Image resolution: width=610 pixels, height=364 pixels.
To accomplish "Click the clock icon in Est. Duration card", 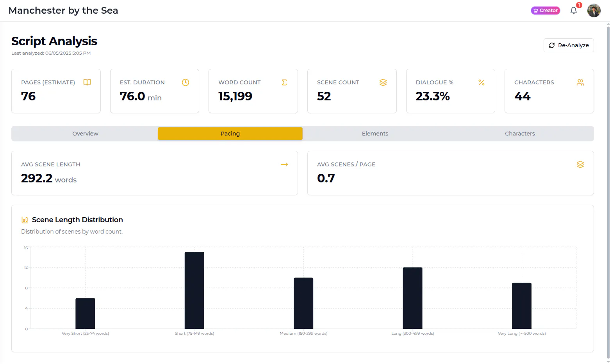I will [185, 82].
